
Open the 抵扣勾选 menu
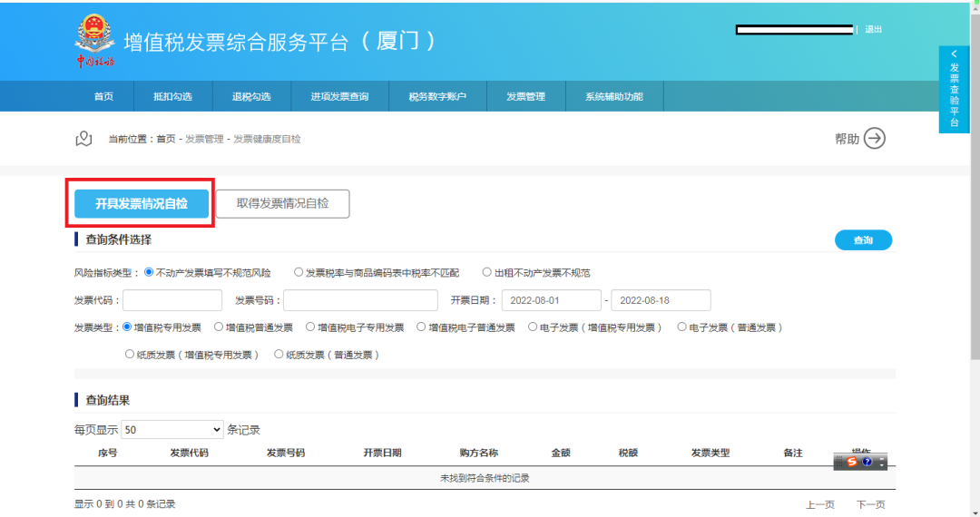point(172,97)
